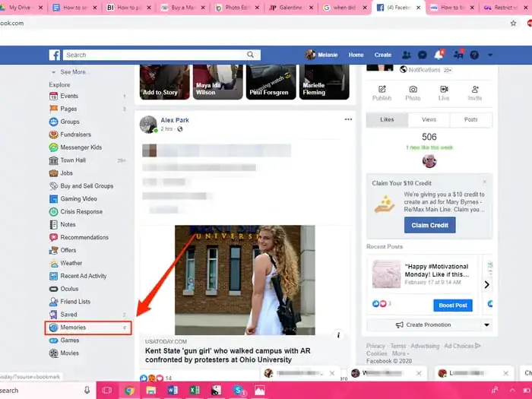532x399 pixels.
Task: Show next recent post with chevron
Action: point(487,285)
